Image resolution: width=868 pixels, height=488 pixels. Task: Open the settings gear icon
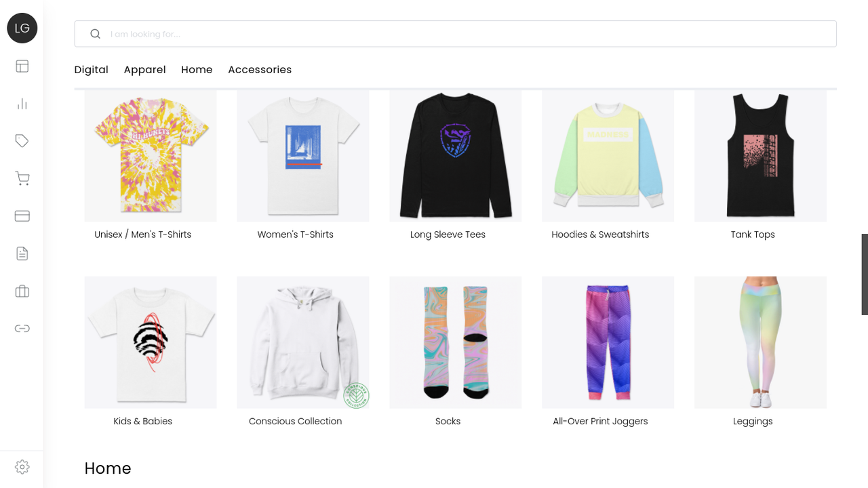tap(22, 467)
